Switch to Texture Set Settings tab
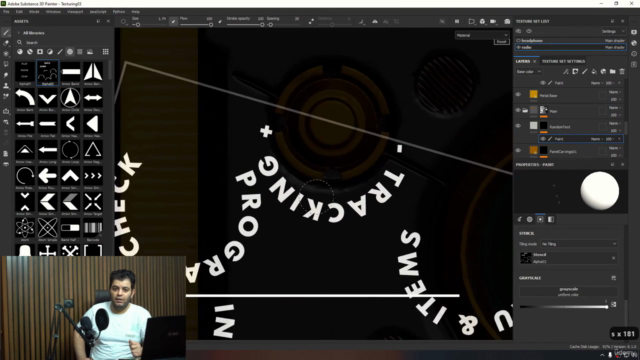The image size is (640, 360). click(563, 61)
